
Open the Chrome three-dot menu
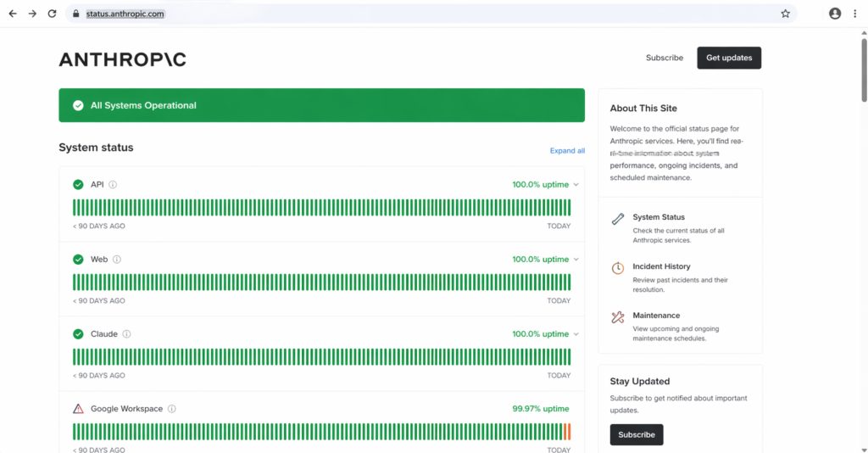point(856,14)
